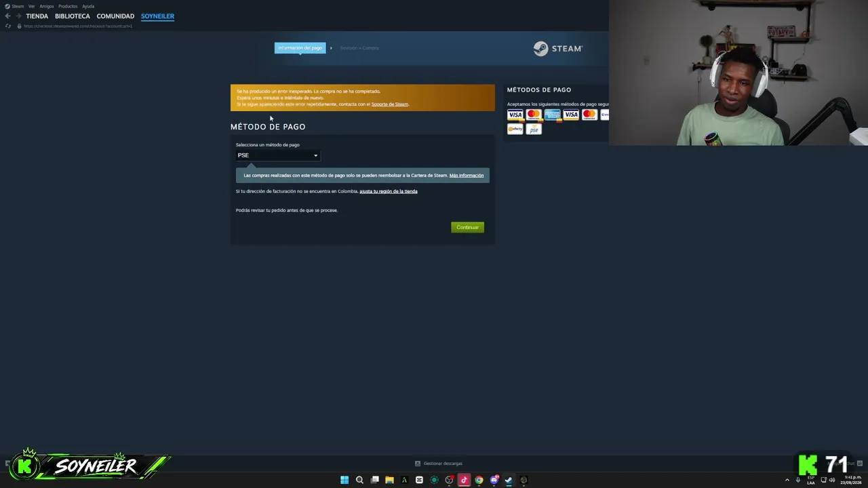Open the Productos menu

point(68,6)
